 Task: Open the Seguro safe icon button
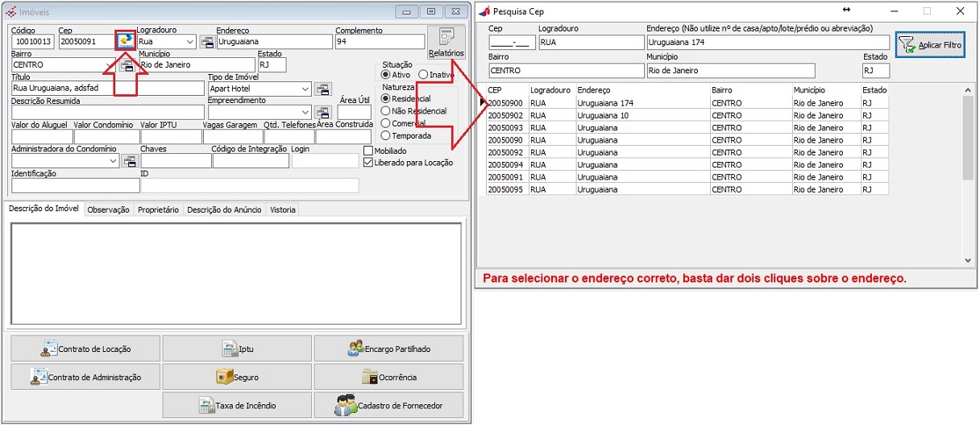tap(237, 377)
